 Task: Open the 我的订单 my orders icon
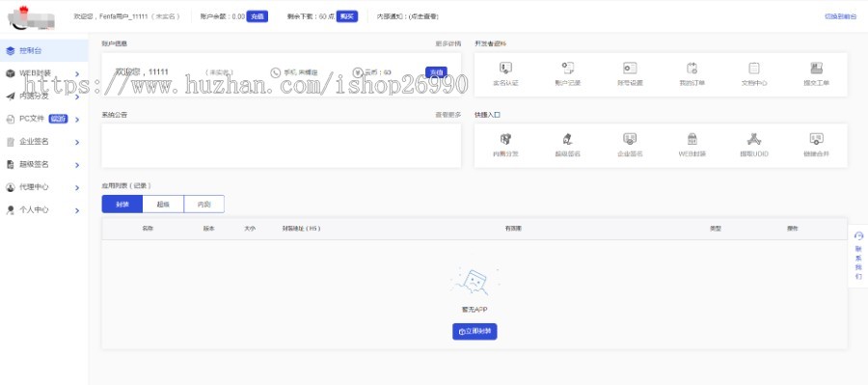click(692, 69)
